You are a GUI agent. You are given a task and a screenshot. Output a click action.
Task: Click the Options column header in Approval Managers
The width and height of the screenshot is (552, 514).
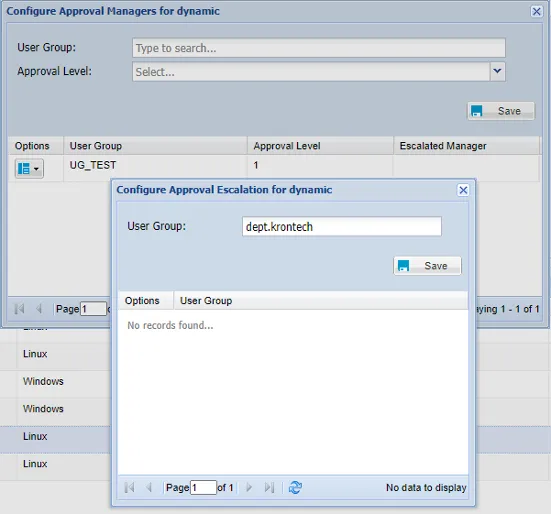(36, 146)
